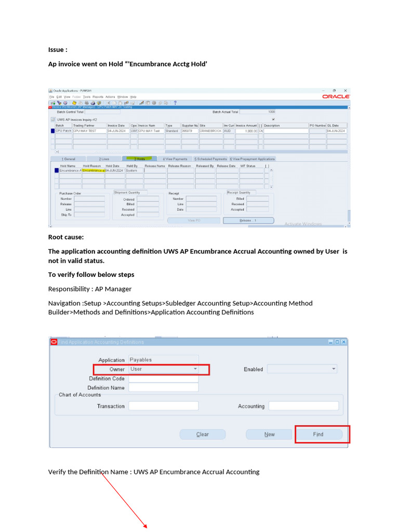Image resolution: width=399 pixels, height=532 pixels.
Task: Click the New record toolbar icon
Action: click(x=53, y=103)
